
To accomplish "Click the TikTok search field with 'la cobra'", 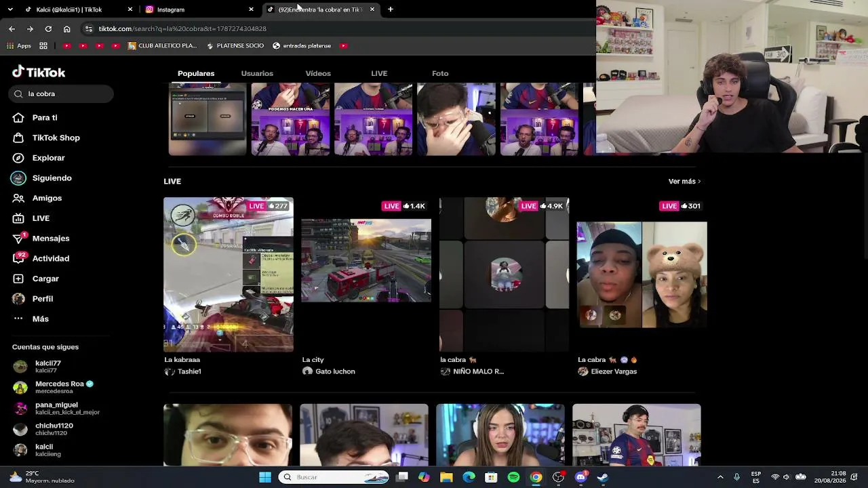I will coord(62,94).
